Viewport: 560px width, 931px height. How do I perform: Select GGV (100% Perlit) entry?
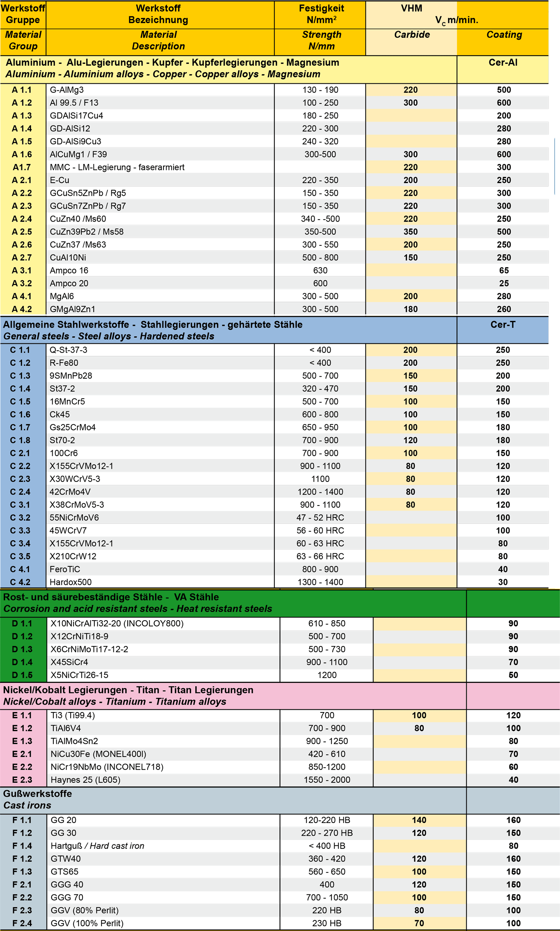pos(87,923)
